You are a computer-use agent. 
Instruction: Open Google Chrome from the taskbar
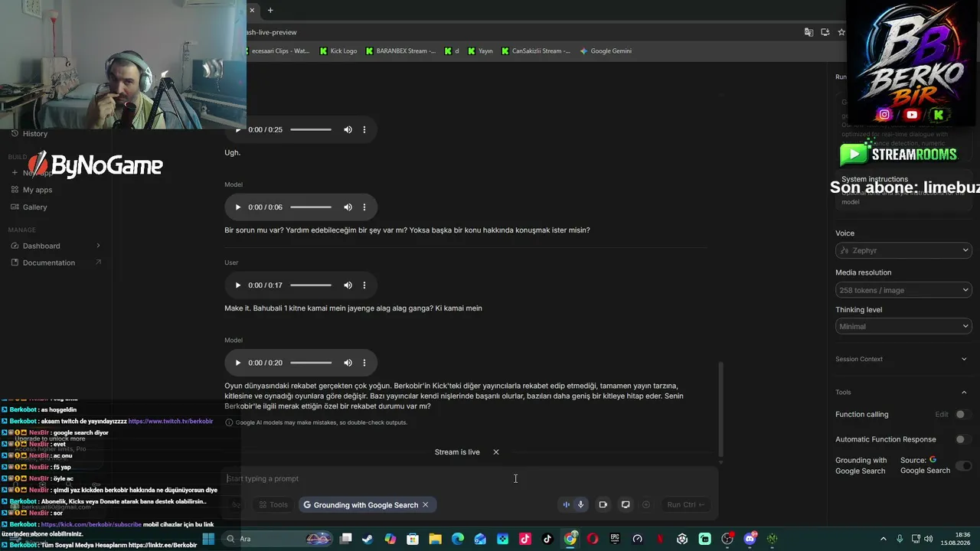click(570, 539)
